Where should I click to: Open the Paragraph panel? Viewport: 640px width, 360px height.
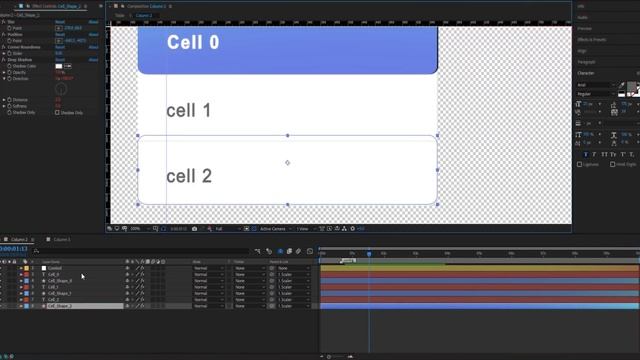[x=587, y=62]
